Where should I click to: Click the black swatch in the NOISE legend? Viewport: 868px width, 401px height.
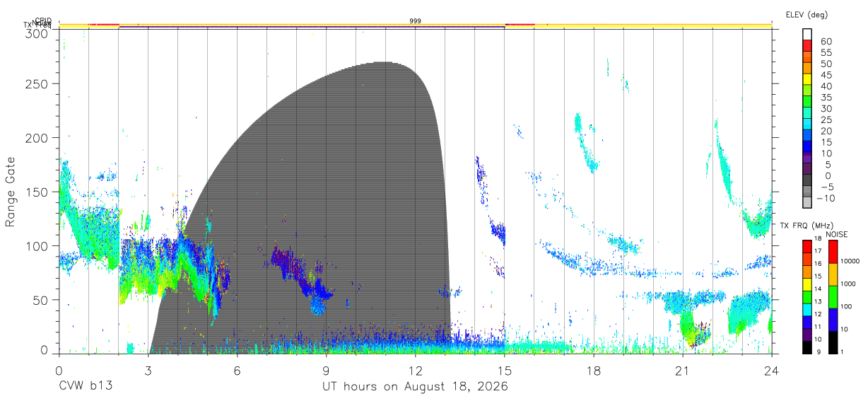pos(833,342)
